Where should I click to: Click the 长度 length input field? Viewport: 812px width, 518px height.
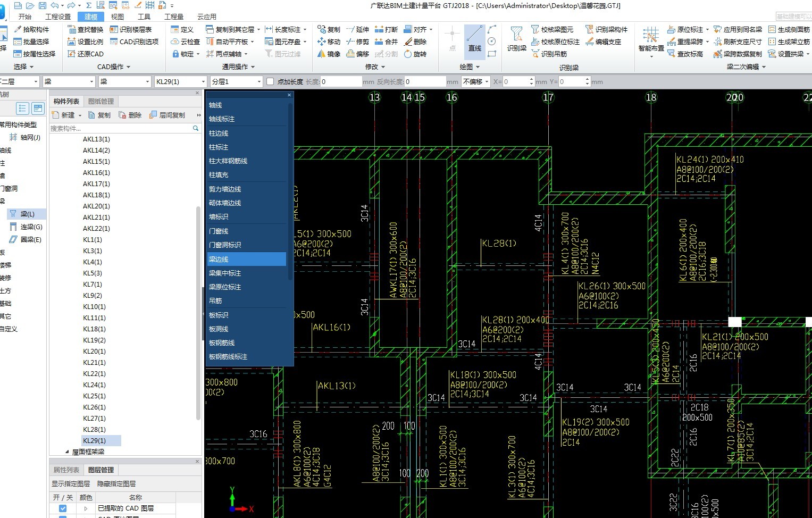(341, 81)
